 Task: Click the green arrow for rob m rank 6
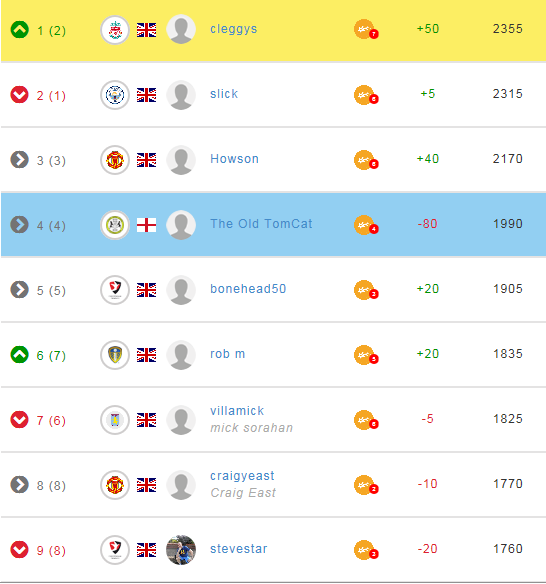[x=19, y=355]
